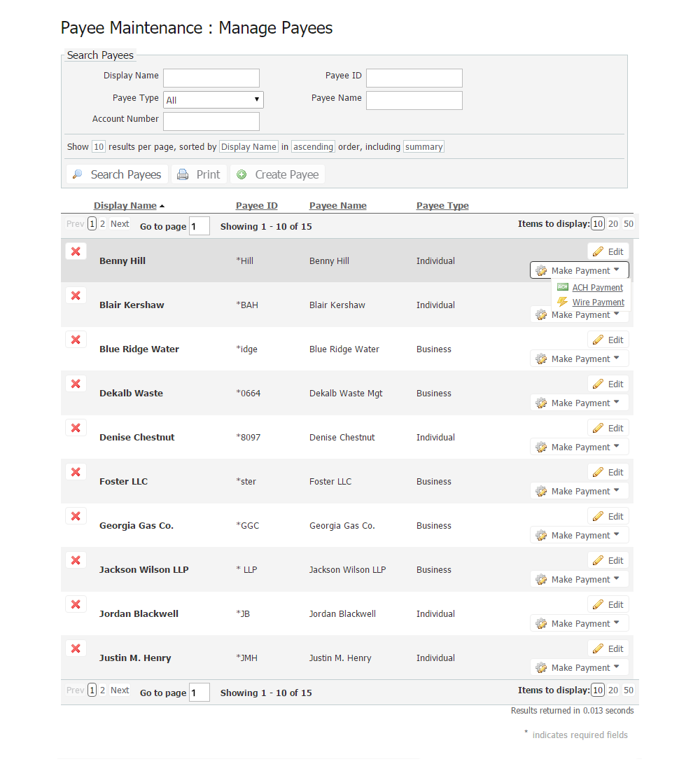Open the Payee Type dropdown
The width and height of the screenshot is (700, 764).
pyautogui.click(x=213, y=100)
